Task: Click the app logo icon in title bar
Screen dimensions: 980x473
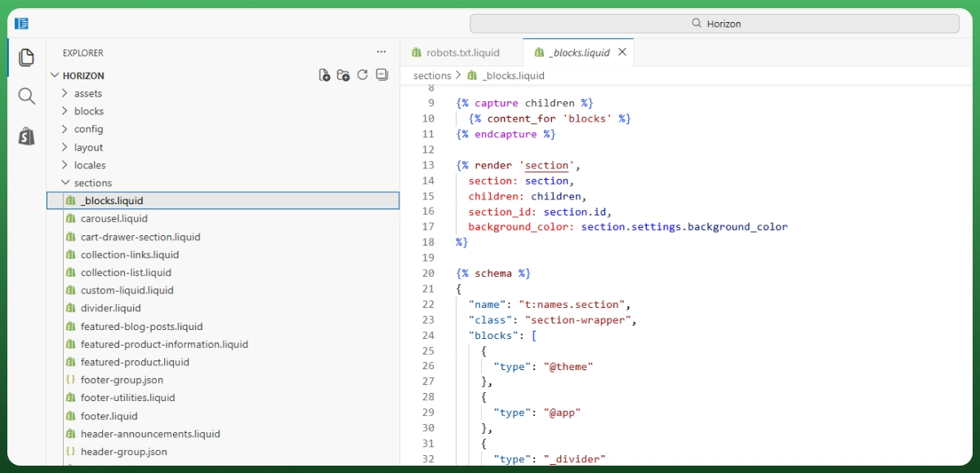Action: (x=22, y=24)
